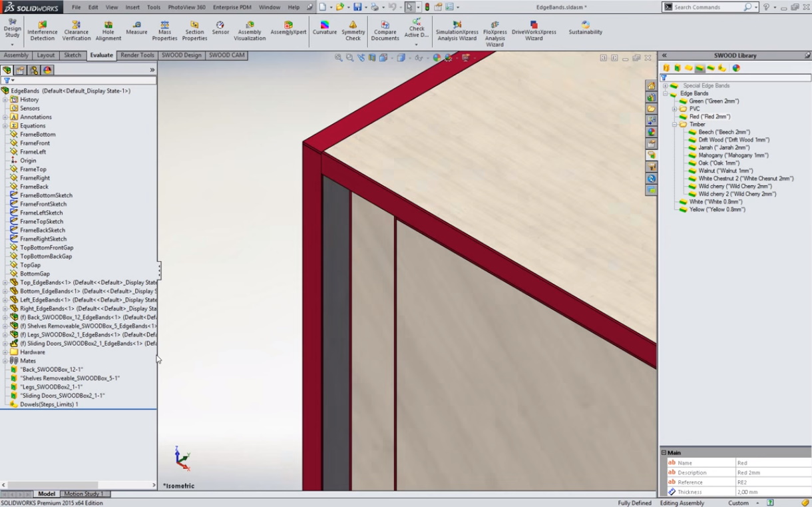The height and width of the screenshot is (507, 812).
Task: Switch to Motion Study 1 tab
Action: [x=83, y=494]
